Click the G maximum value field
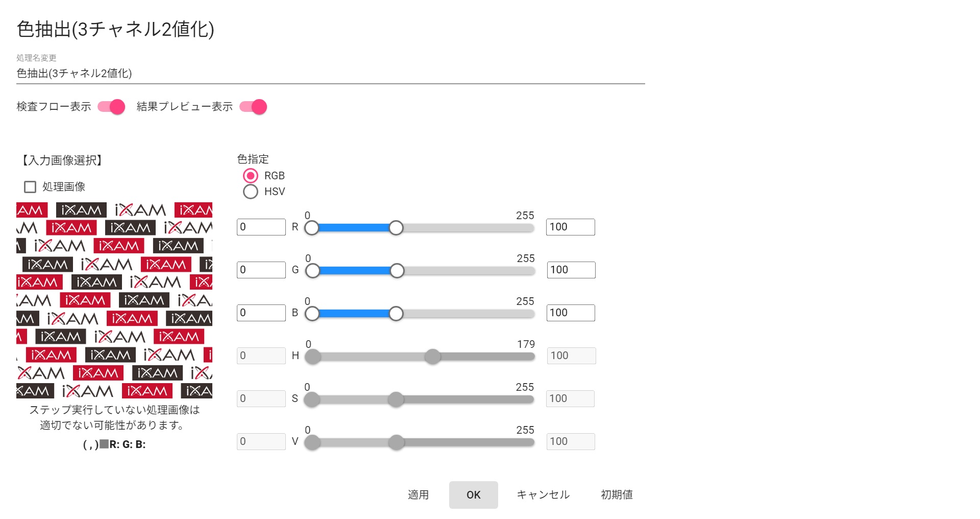 click(571, 270)
